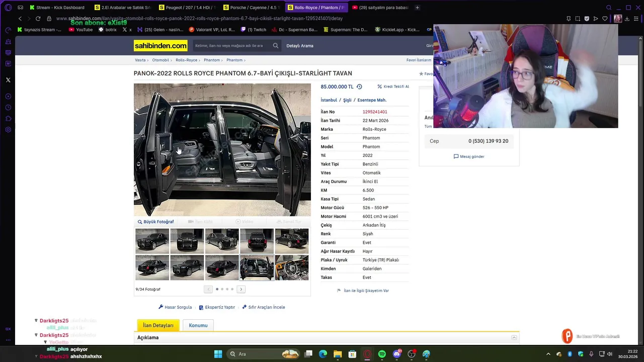Image resolution: width=644 pixels, height=362 pixels.
Task: Open tayrazis Stream bookmark
Action: point(39,30)
